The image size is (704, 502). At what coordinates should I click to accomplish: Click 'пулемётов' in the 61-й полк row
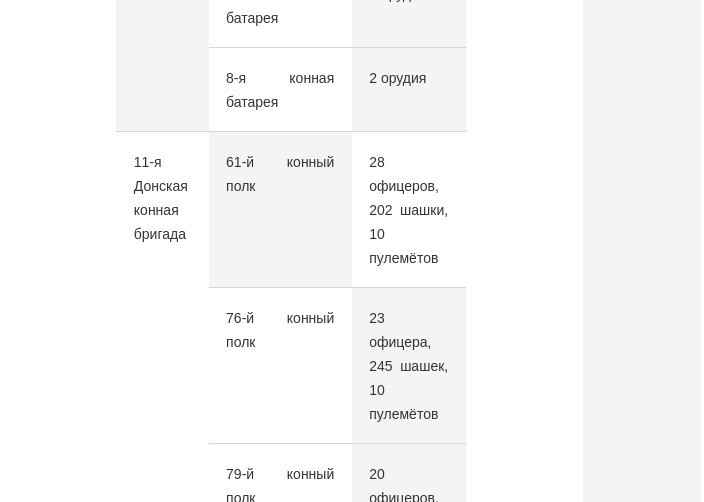pyautogui.click(x=404, y=258)
